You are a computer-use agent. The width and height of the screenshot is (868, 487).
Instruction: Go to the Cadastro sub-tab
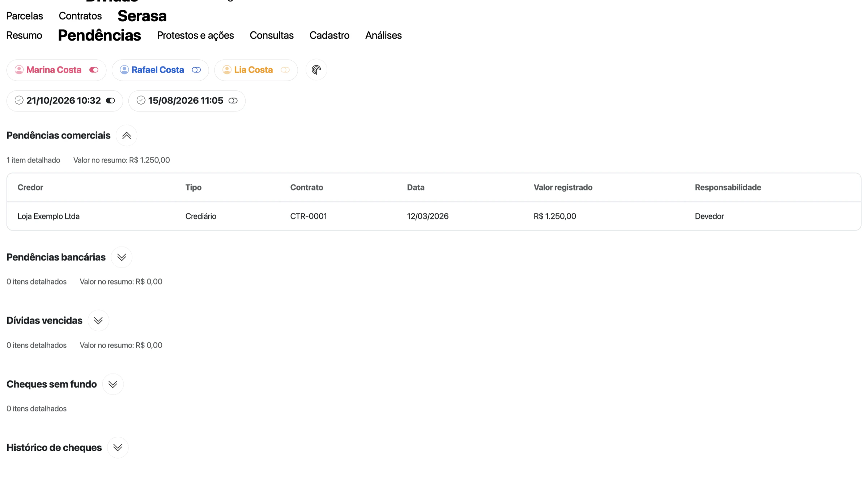(329, 35)
